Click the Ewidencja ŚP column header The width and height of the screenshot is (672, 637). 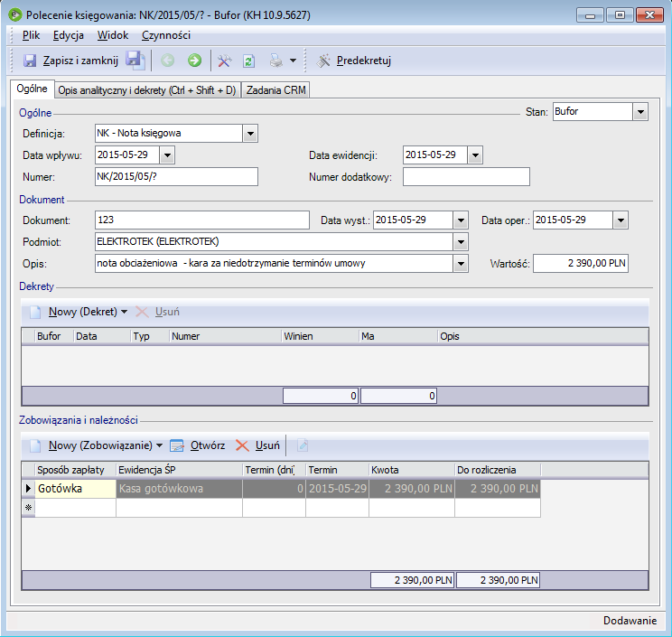pos(179,470)
